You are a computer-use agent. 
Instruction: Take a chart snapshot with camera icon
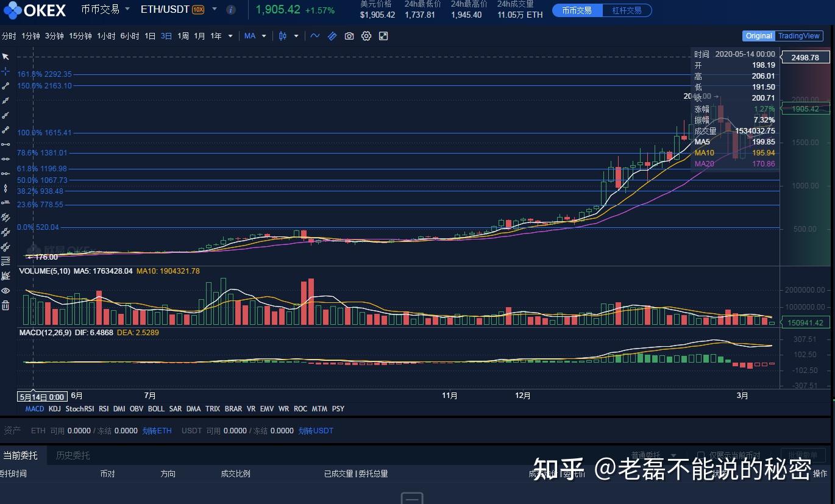pos(349,36)
